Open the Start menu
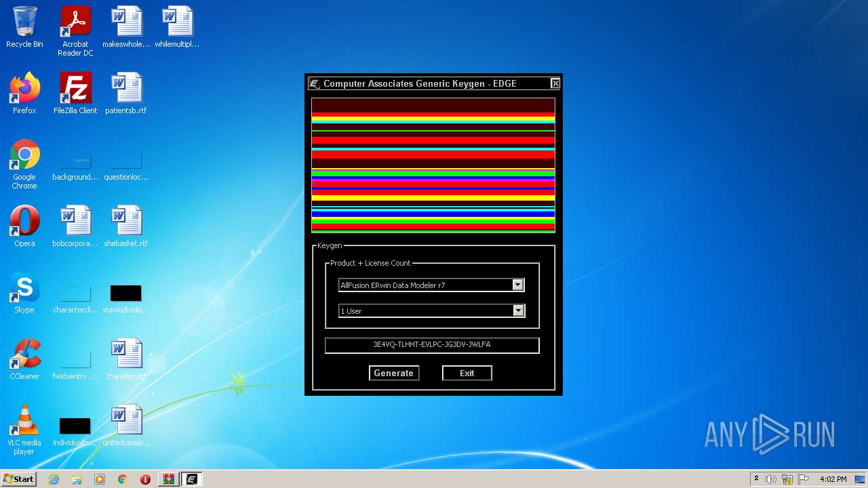This screenshot has height=488, width=868. point(19,479)
